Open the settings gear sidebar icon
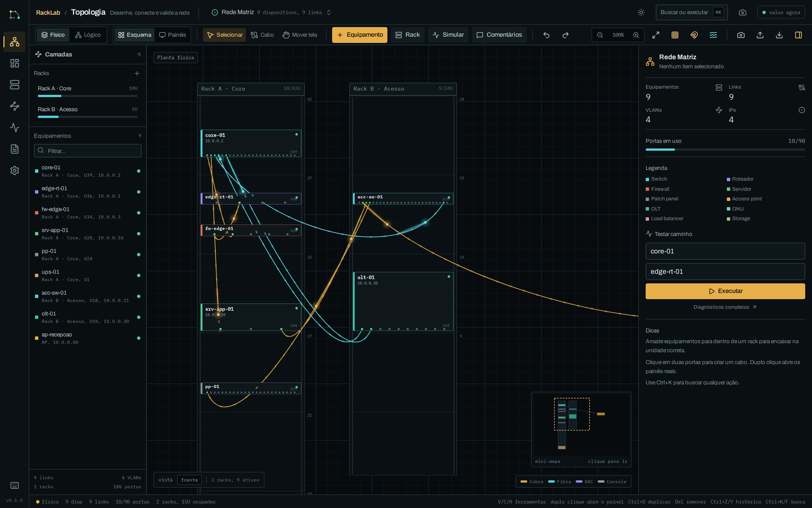This screenshot has height=508, width=812. point(14,170)
